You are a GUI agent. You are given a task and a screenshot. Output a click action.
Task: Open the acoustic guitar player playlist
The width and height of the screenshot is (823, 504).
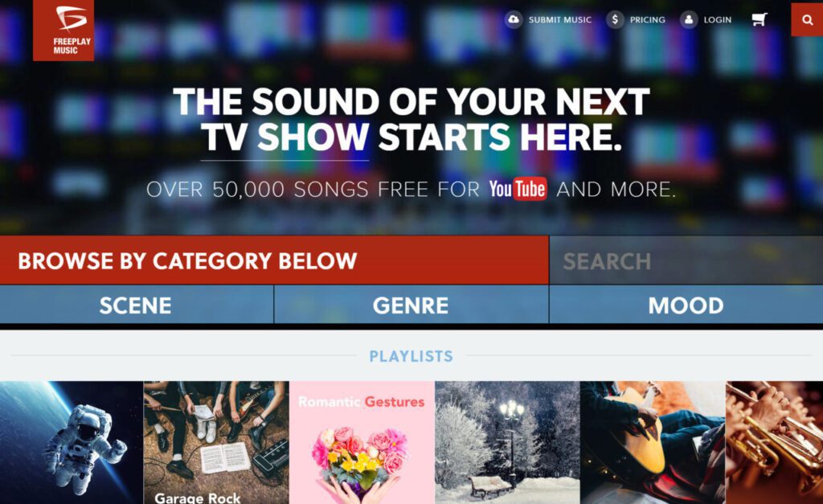(x=653, y=443)
